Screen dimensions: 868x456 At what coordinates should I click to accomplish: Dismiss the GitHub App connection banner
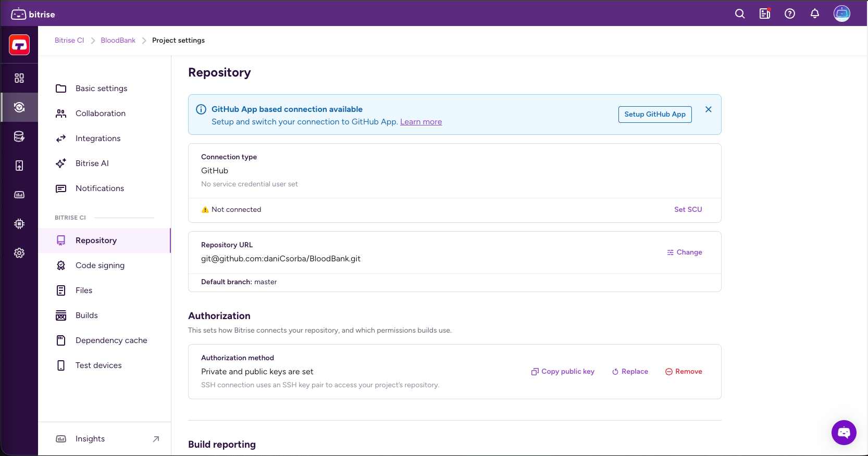pos(709,109)
